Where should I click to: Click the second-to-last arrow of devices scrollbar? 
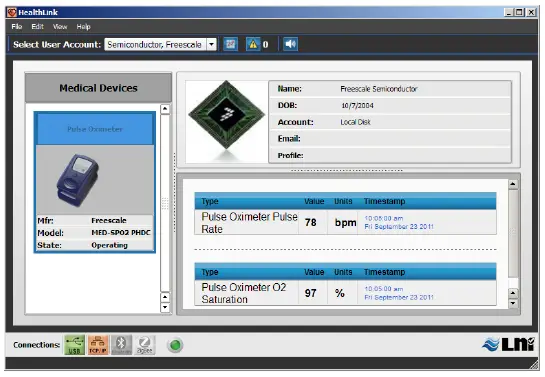coord(165,297)
